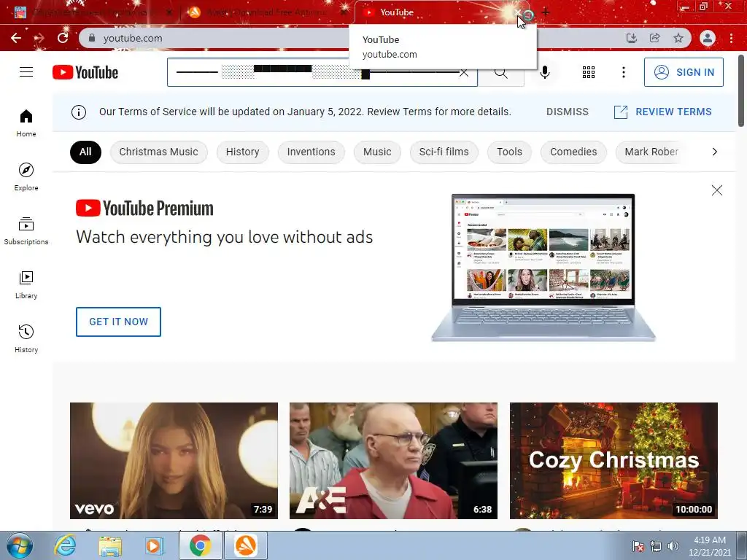This screenshot has height=560, width=747.
Task: Click the Terms of Service info icon
Action: pos(79,112)
